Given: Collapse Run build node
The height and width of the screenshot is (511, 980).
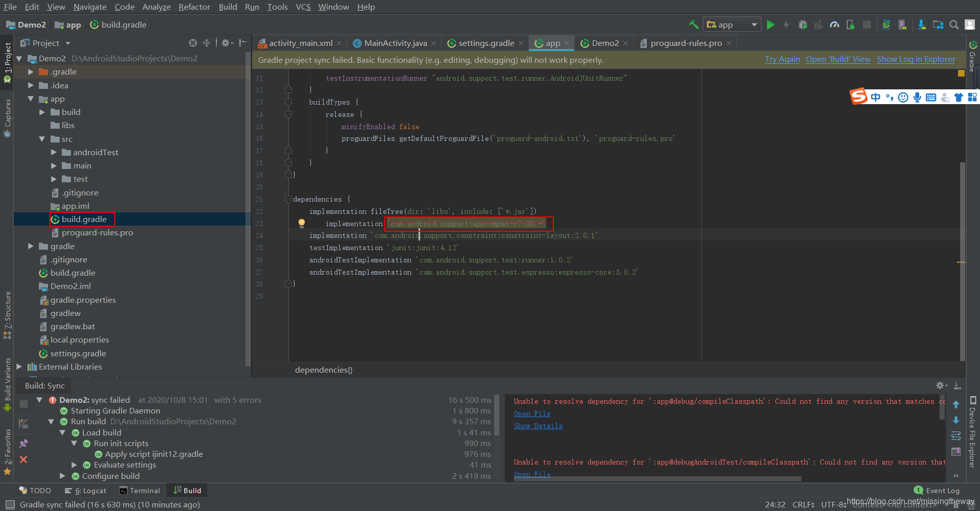Looking at the screenshot, I should pyautogui.click(x=51, y=422).
